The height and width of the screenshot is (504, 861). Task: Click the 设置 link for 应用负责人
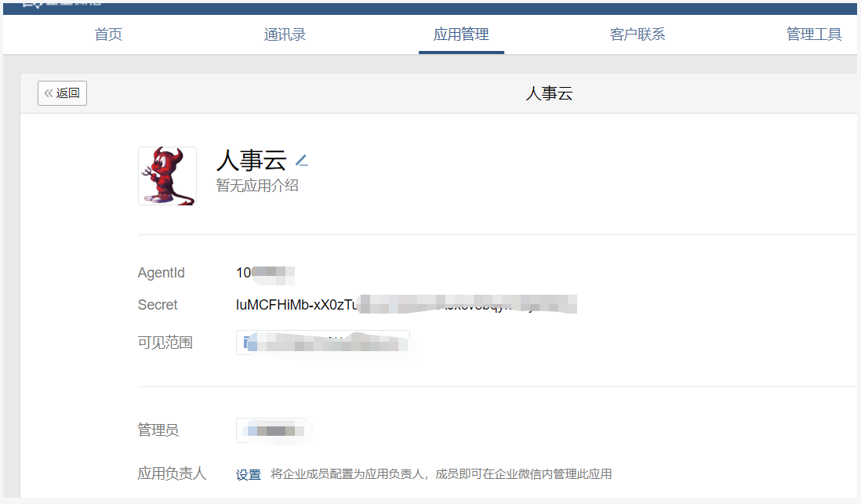click(249, 474)
